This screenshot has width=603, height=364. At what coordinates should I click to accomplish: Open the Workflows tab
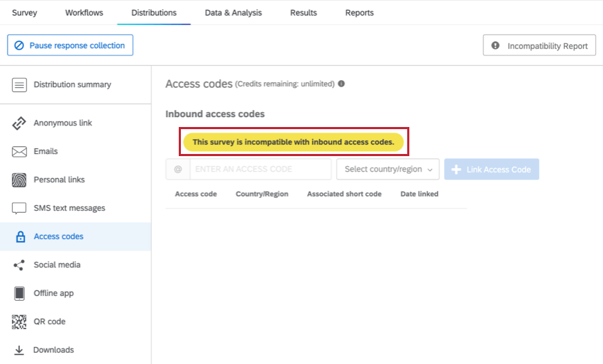[x=84, y=13]
